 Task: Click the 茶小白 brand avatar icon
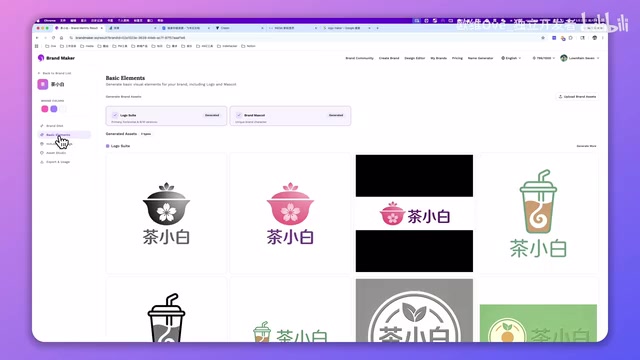coord(43,84)
